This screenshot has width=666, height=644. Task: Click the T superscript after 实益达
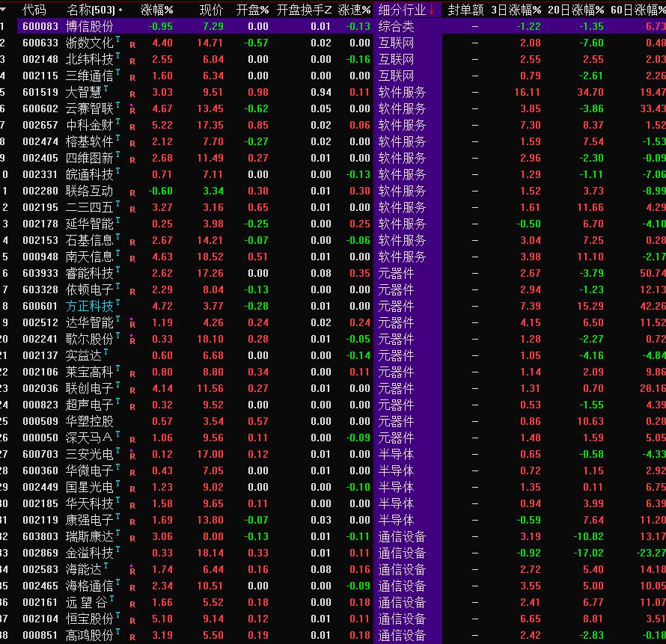tap(106, 353)
